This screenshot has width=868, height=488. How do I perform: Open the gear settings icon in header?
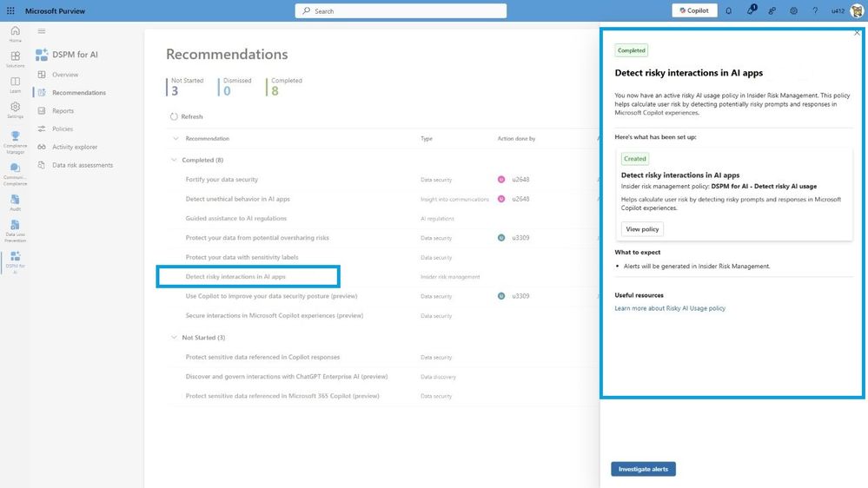(x=793, y=10)
